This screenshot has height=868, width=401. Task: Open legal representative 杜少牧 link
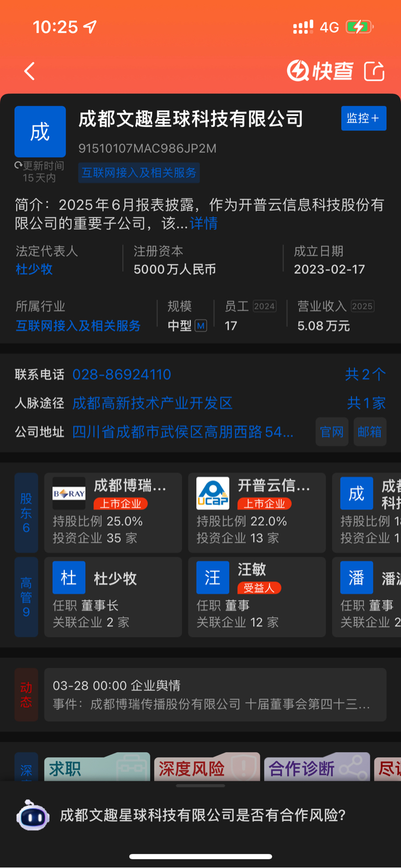tap(34, 269)
